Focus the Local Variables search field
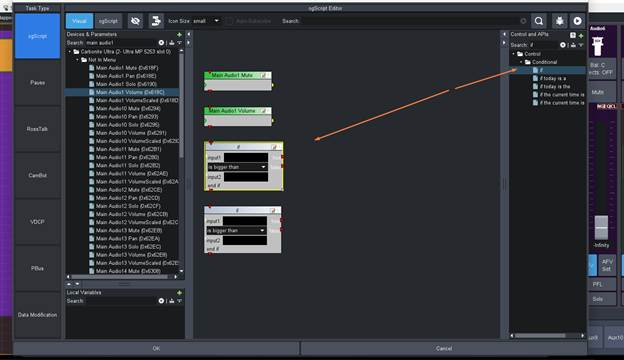The height and width of the screenshot is (360, 624). coord(121,301)
